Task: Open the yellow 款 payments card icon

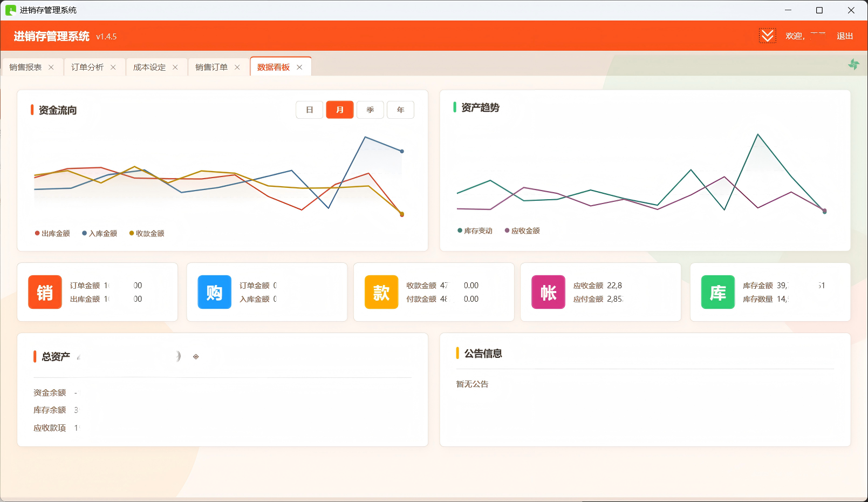Action: point(381,292)
